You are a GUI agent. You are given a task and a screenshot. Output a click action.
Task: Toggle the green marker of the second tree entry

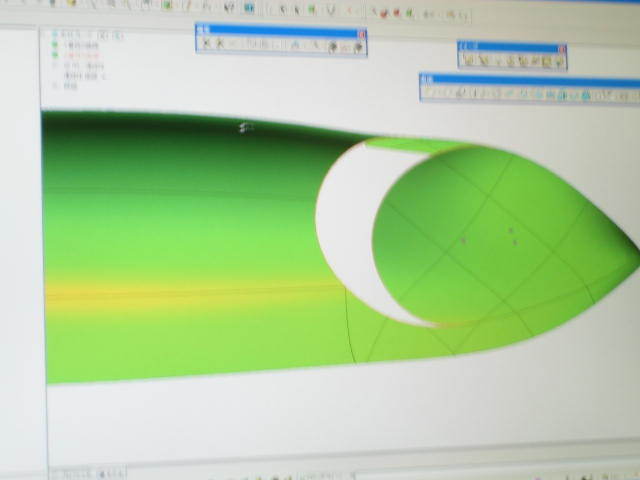[x=56, y=46]
